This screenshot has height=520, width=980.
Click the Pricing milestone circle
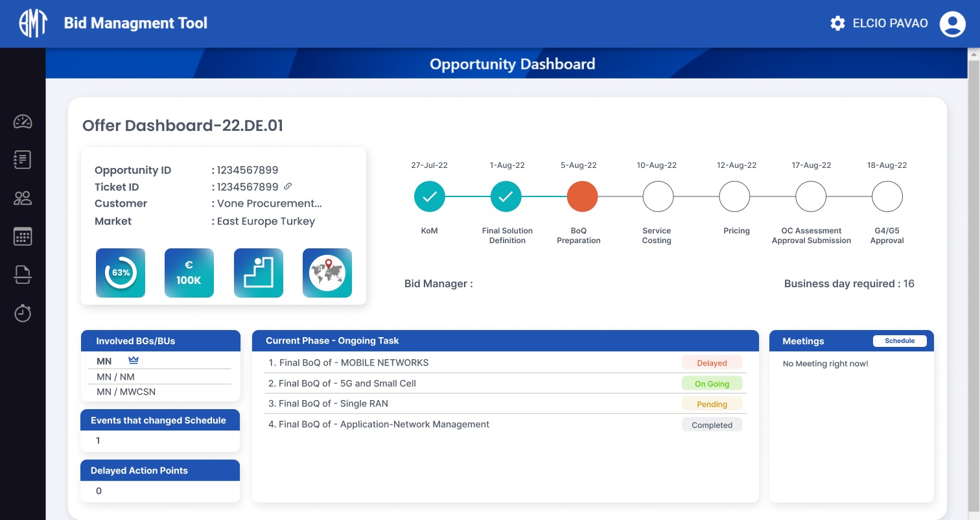point(734,196)
